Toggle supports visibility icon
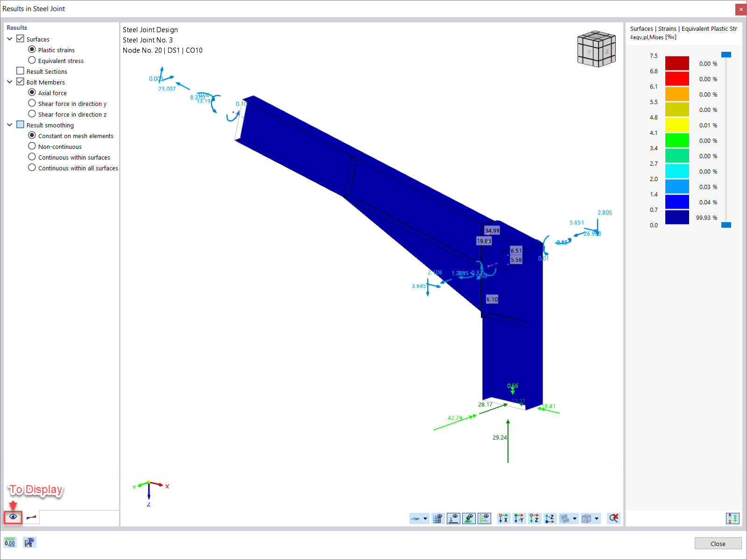The width and height of the screenshot is (747, 560). (469, 518)
